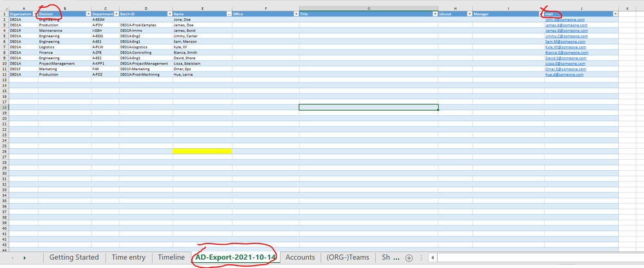
Task: Click the 'Jone, Doe' name cell
Action: point(202,19)
